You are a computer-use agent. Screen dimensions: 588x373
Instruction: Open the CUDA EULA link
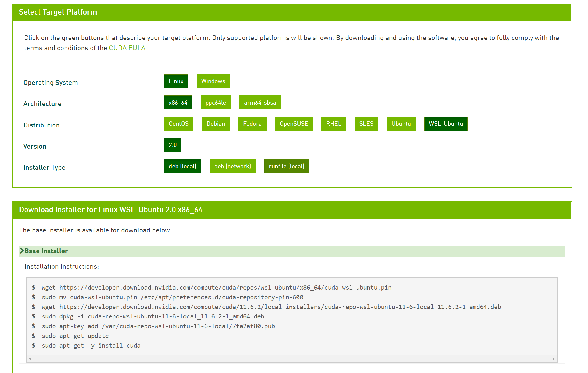127,48
